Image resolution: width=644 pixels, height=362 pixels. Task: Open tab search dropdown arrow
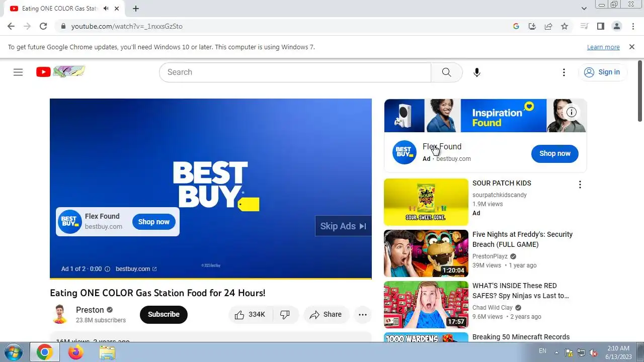584,9
